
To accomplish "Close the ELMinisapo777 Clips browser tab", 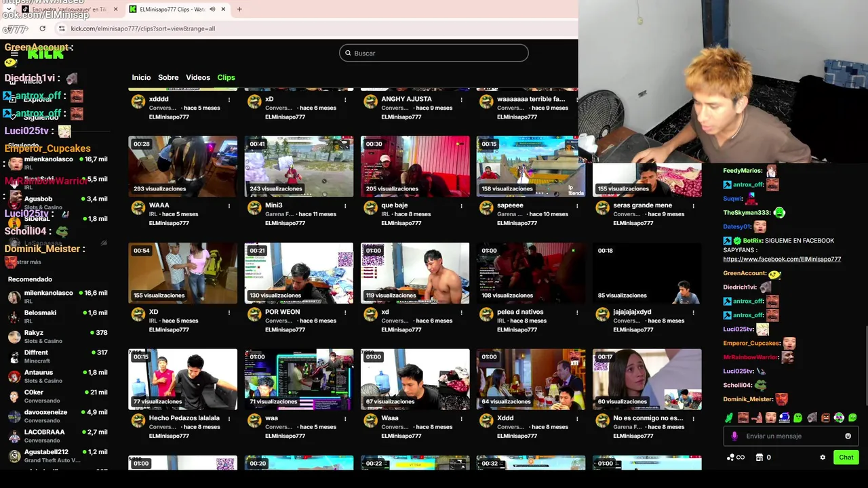I will (223, 9).
